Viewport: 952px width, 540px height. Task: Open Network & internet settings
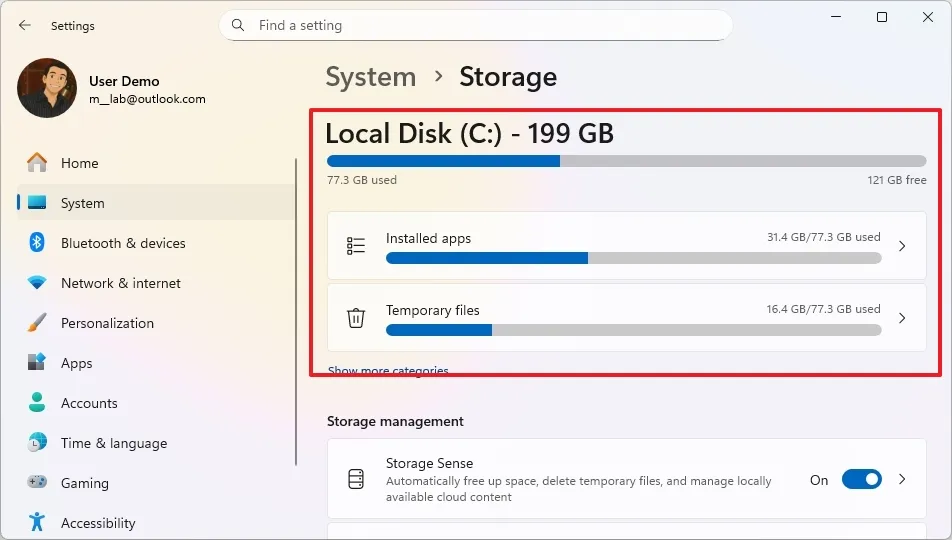tap(156, 283)
